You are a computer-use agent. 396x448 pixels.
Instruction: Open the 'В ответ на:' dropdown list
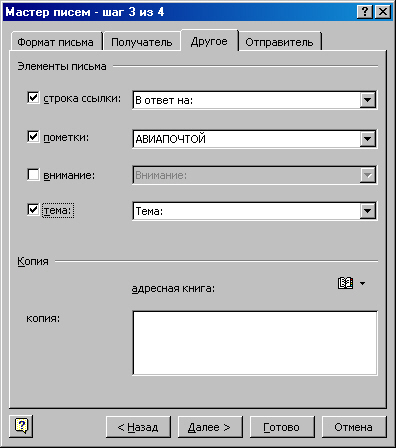pos(368,100)
